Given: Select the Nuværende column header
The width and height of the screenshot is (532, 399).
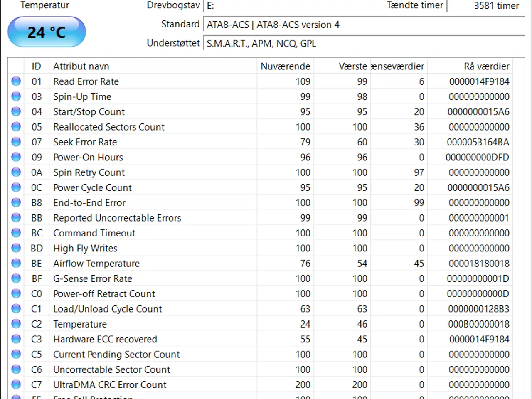Looking at the screenshot, I should pos(285,66).
